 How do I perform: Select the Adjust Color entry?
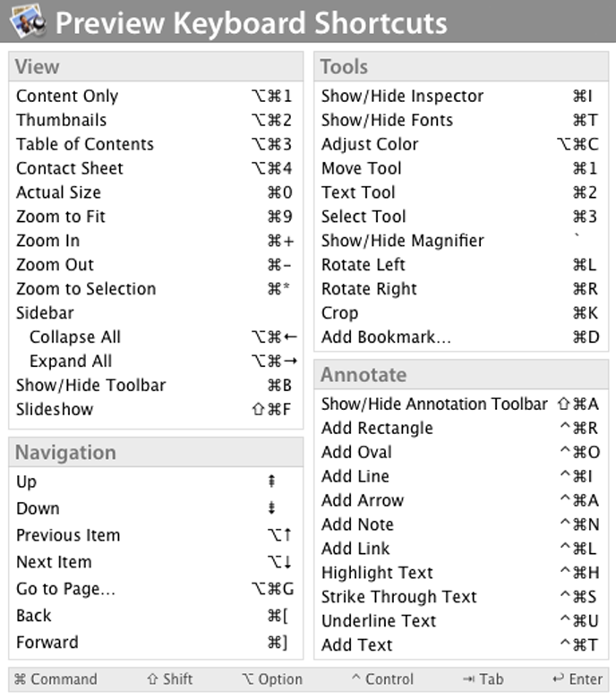point(370,144)
